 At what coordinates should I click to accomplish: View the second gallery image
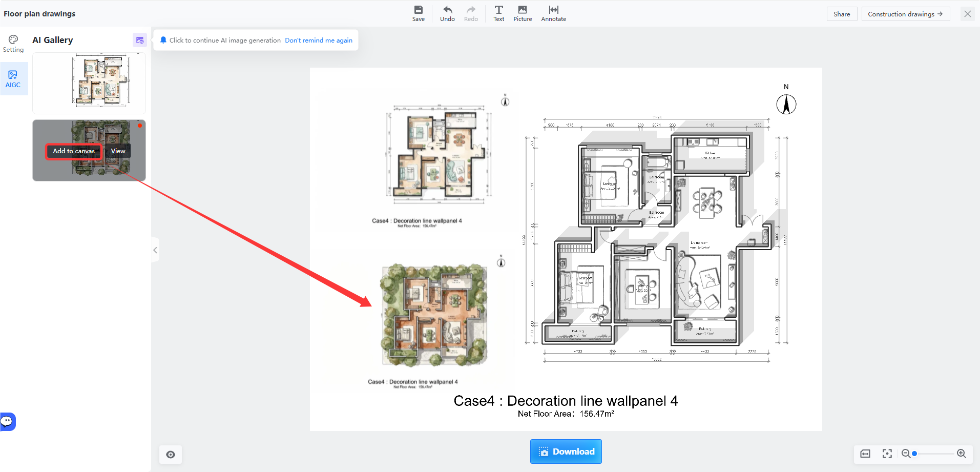coord(118,151)
